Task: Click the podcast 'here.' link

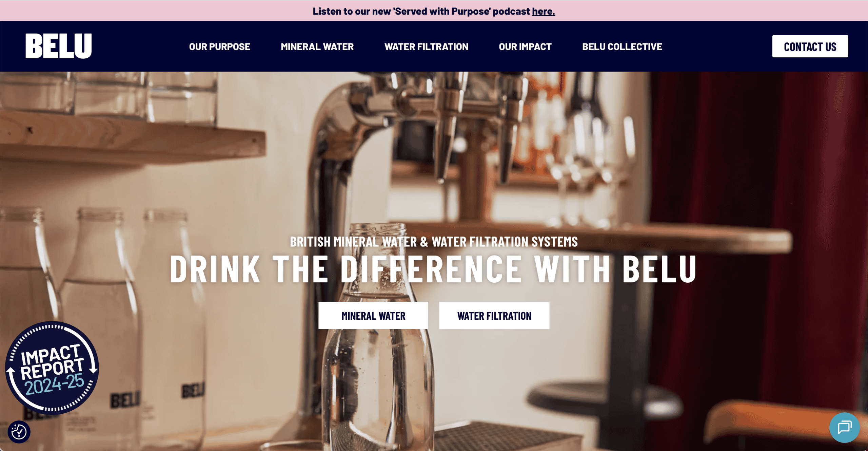Action: [x=543, y=11]
